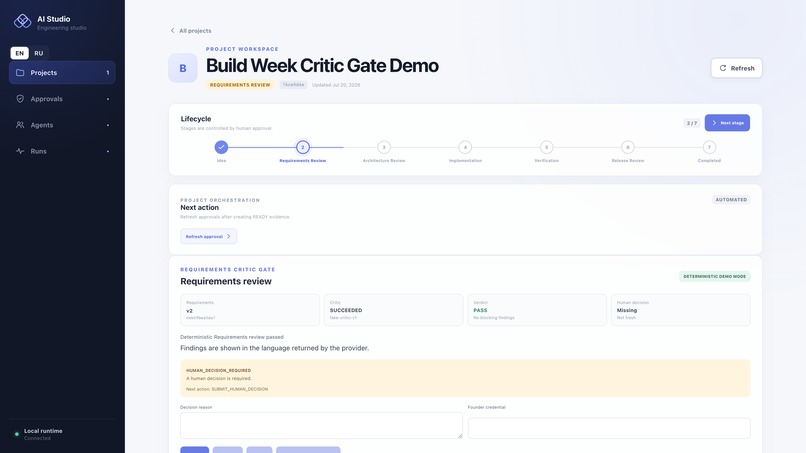806x453 pixels.
Task: Click the REQUIREMENTS REVIEW status badge
Action: pos(240,85)
